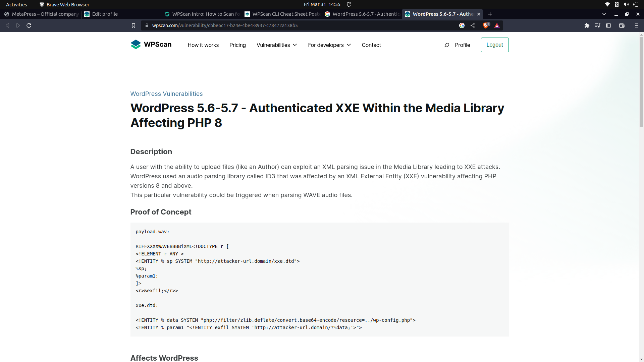Expand the For developers menu
This screenshot has height=362, width=644.
329,45
